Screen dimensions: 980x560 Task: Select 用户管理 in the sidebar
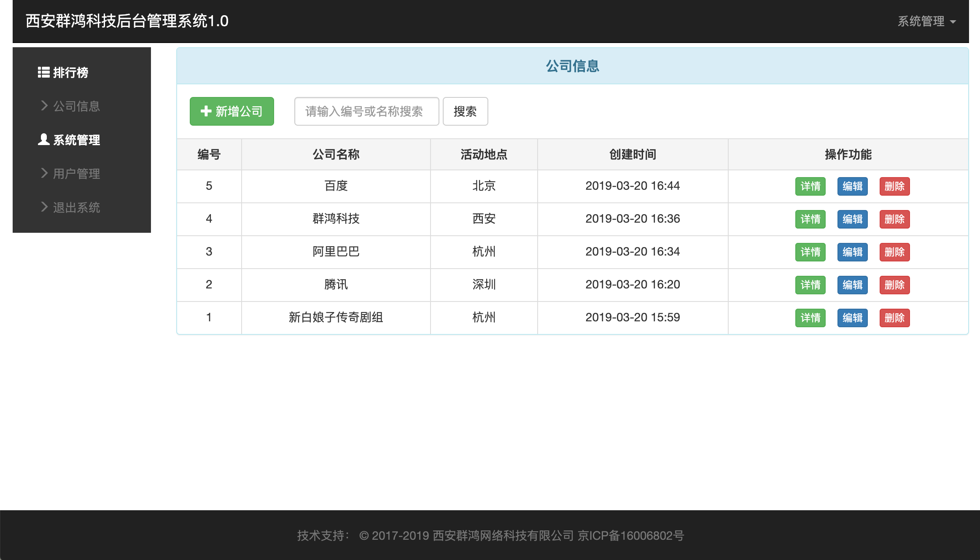[76, 174]
